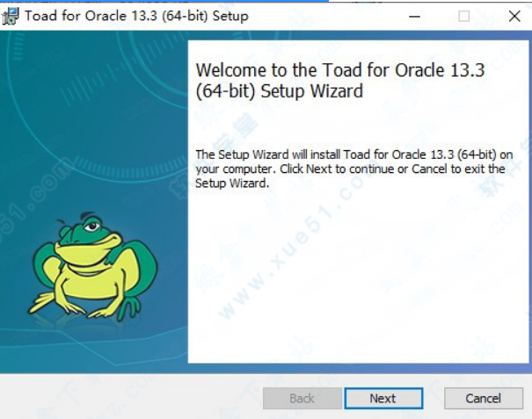The height and width of the screenshot is (419, 532).
Task: Close the Toad for Oracle setup window
Action: tap(514, 16)
